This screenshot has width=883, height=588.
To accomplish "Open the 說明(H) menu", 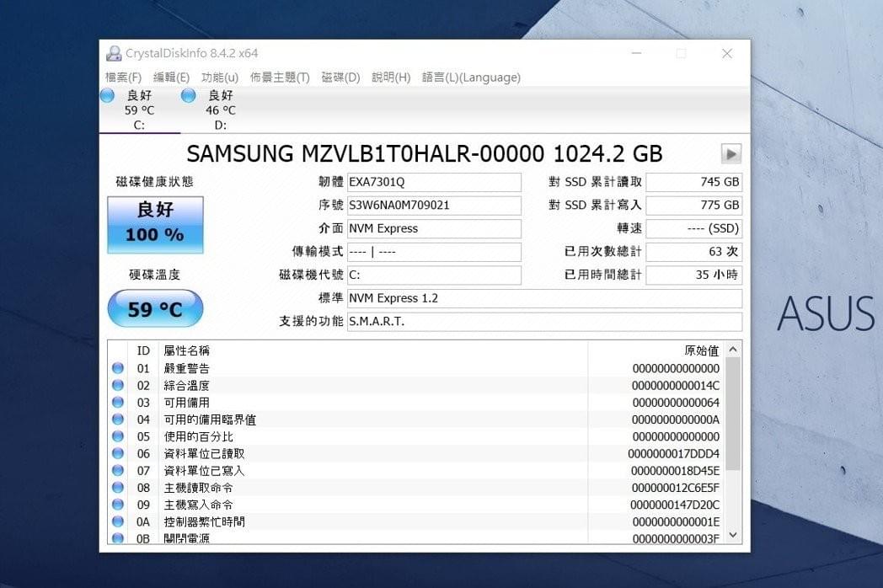I will tap(391, 78).
